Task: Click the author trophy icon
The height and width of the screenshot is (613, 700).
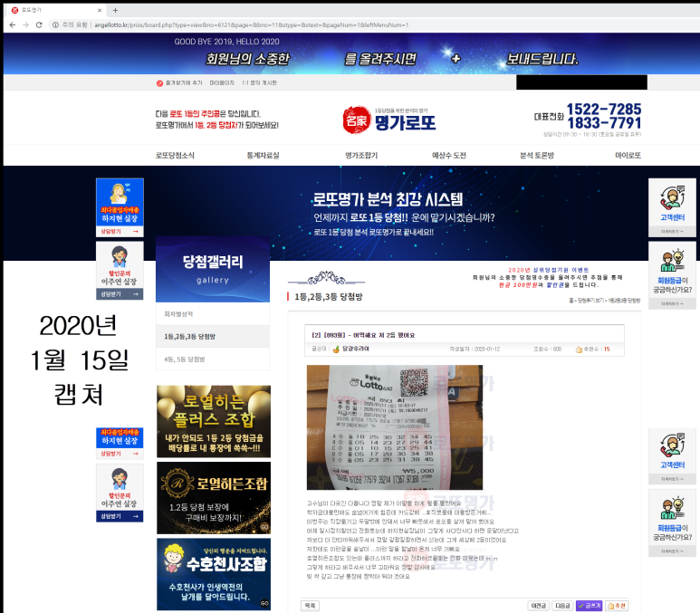Action: 336,350
